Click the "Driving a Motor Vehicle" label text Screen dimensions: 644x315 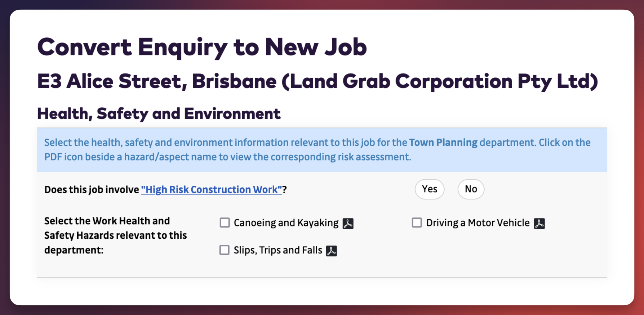click(478, 223)
